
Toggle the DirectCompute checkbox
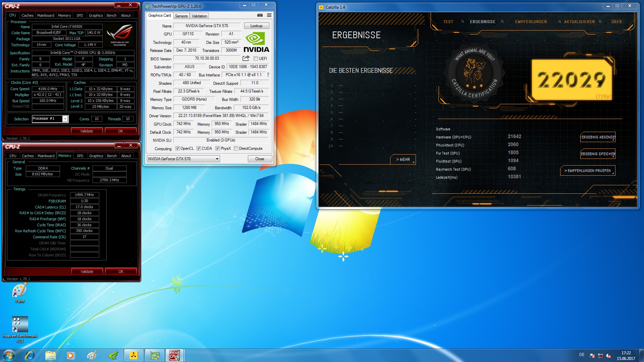236,148
